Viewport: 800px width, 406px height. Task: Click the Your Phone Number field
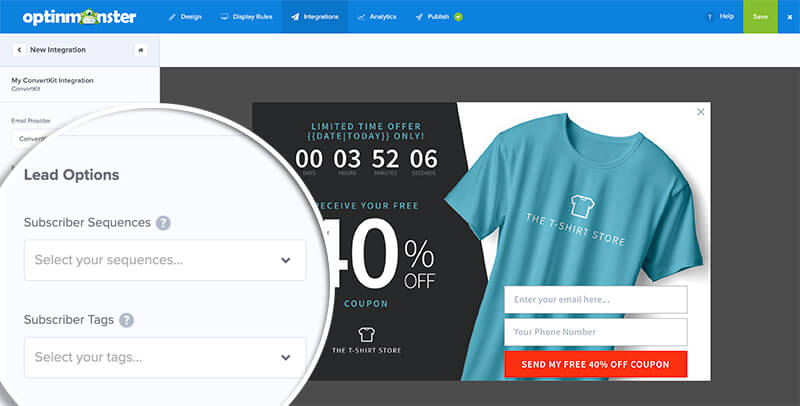(x=595, y=332)
